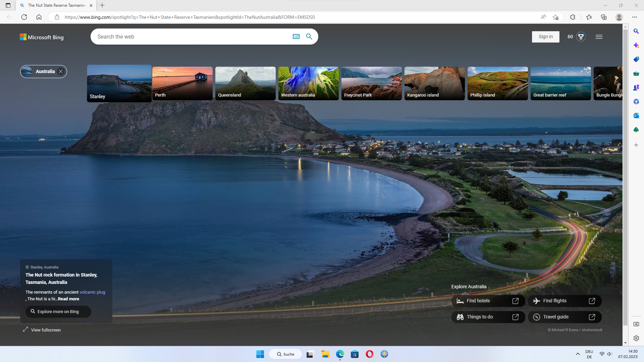The width and height of the screenshot is (644, 362).
Task: Click the Bing Rewards trophy icon
Action: pos(581,37)
